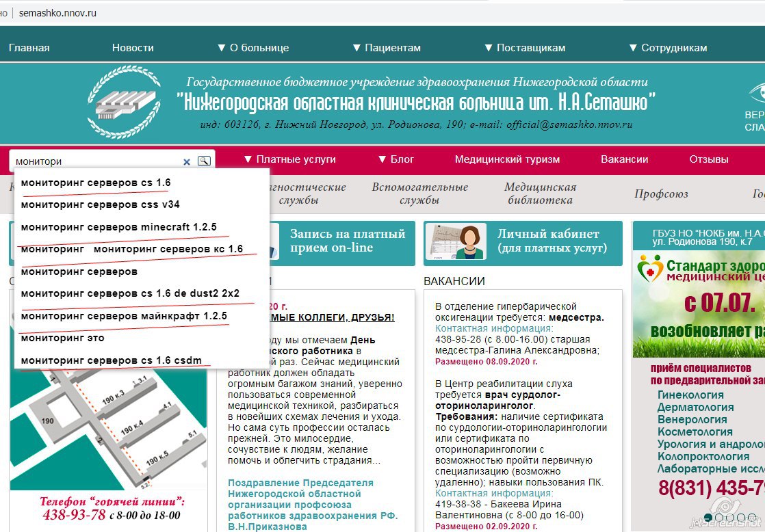
Task: Expand the Блог dropdown menu
Action: pyautogui.click(x=396, y=159)
